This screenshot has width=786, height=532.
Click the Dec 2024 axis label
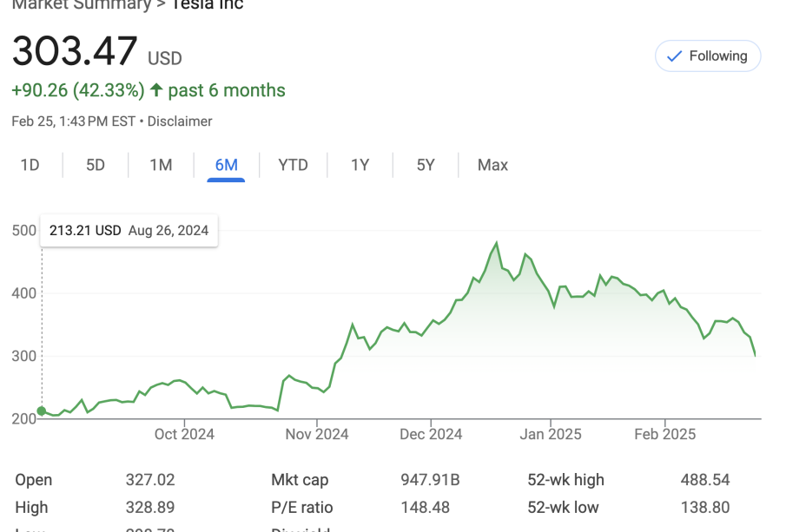point(431,434)
